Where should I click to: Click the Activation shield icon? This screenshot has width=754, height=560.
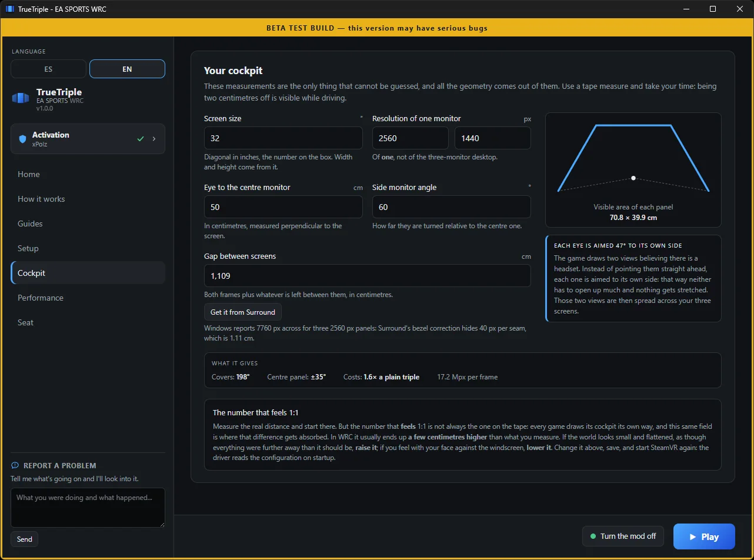click(23, 139)
